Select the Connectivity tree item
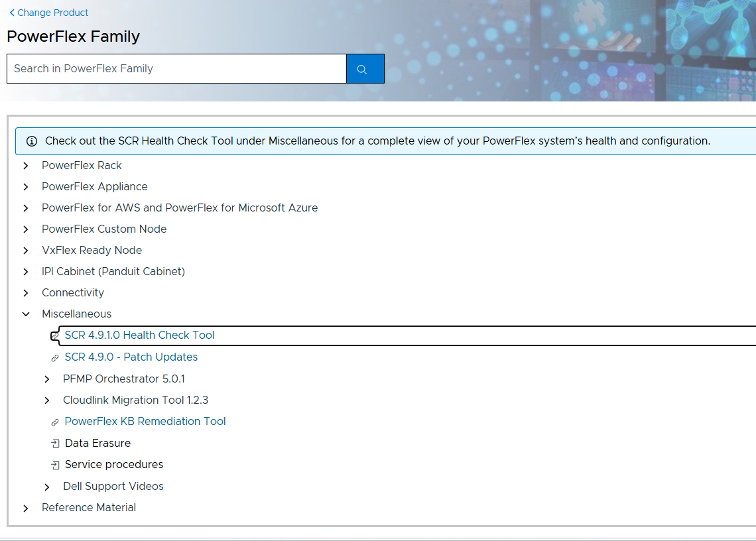Screen dimensions: 756x541 point(73,292)
